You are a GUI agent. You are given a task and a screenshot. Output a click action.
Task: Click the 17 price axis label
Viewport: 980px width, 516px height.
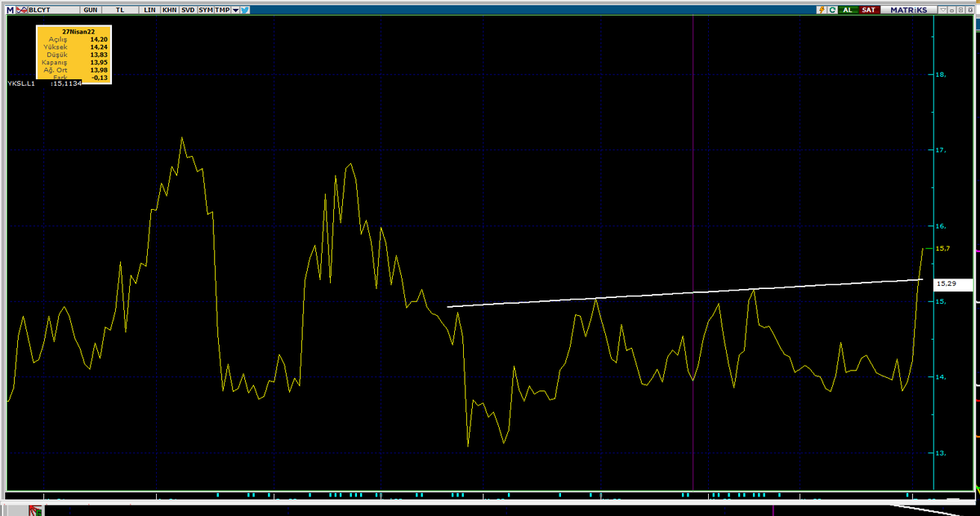coord(940,150)
